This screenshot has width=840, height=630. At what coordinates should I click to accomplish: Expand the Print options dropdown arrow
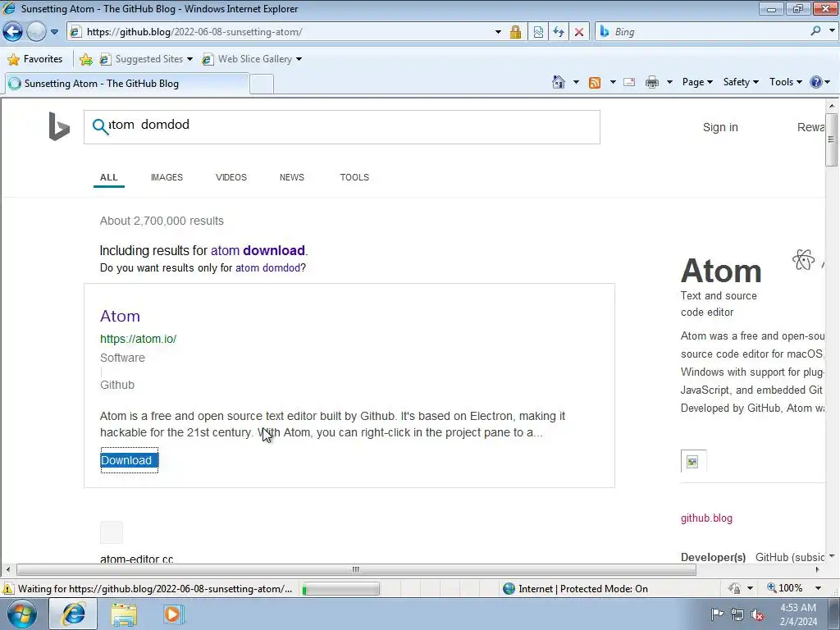pyautogui.click(x=669, y=83)
